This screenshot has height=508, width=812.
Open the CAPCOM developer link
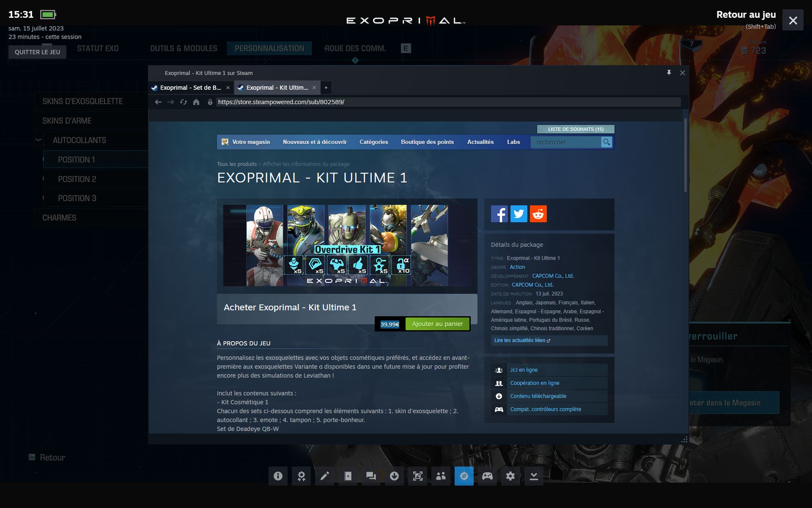[553, 276]
